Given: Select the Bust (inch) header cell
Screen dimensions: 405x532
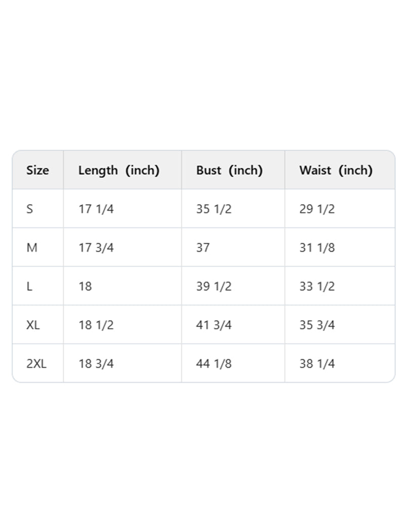Looking at the screenshot, I should point(229,170).
